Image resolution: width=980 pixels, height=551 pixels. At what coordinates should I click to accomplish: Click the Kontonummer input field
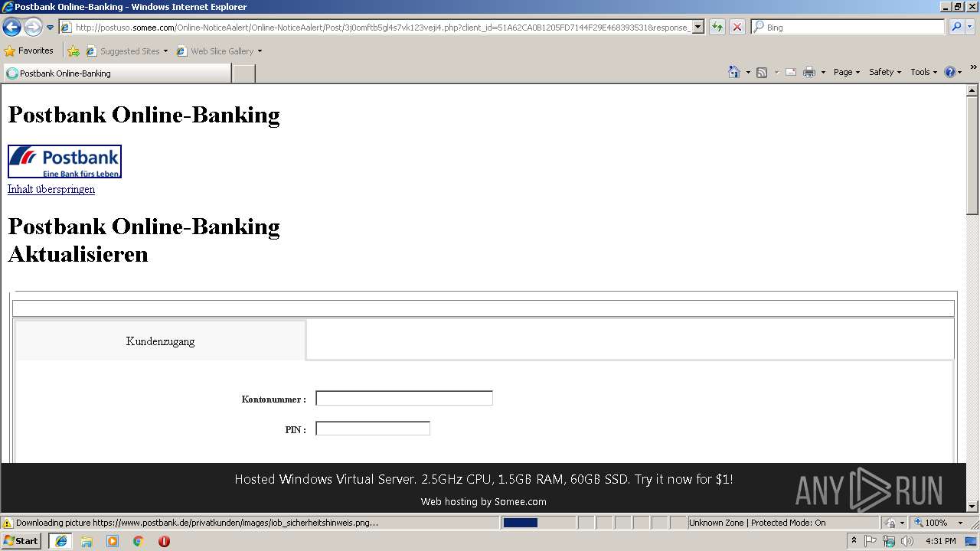pos(404,398)
